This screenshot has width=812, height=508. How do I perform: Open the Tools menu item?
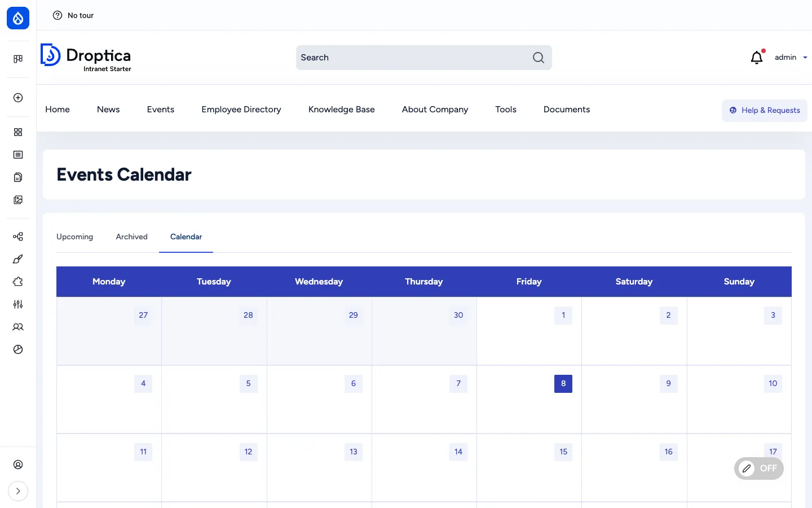[506, 110]
